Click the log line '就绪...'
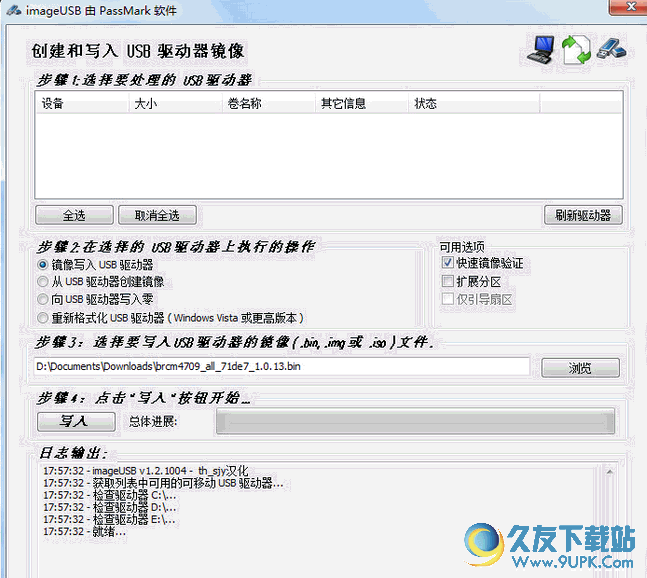Image resolution: width=647 pixels, height=578 pixels. tap(85, 531)
